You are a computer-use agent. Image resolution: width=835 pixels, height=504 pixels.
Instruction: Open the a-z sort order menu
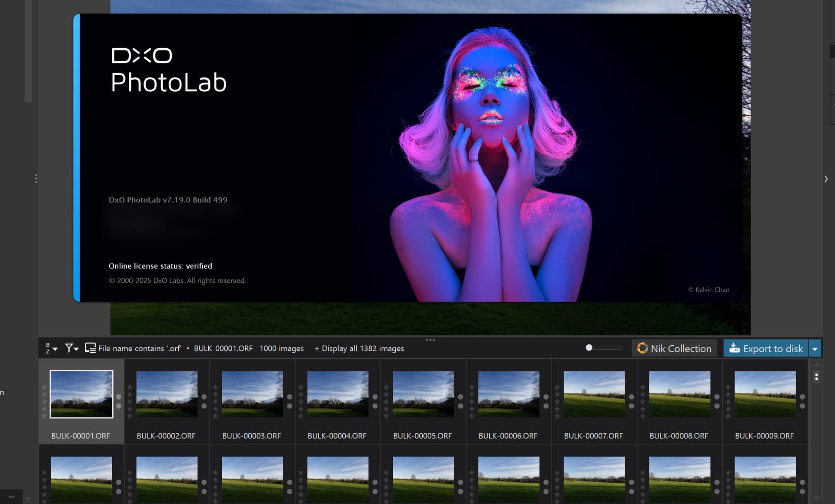point(51,348)
